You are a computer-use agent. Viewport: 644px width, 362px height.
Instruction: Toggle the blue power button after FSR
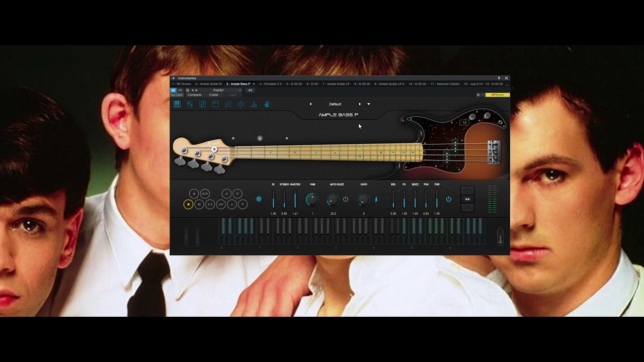pos(448,199)
